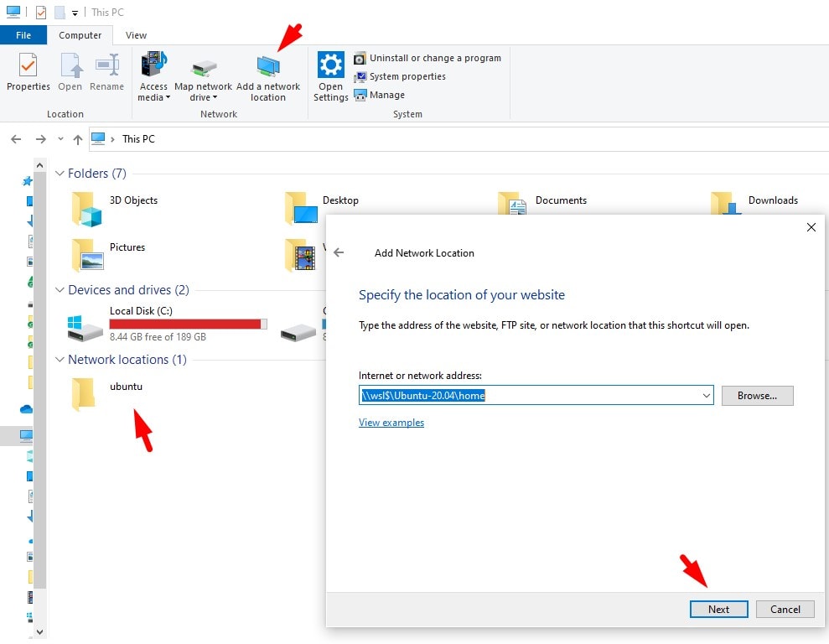Expand the network address dropdown arrow
This screenshot has height=644, width=829.
pos(707,396)
